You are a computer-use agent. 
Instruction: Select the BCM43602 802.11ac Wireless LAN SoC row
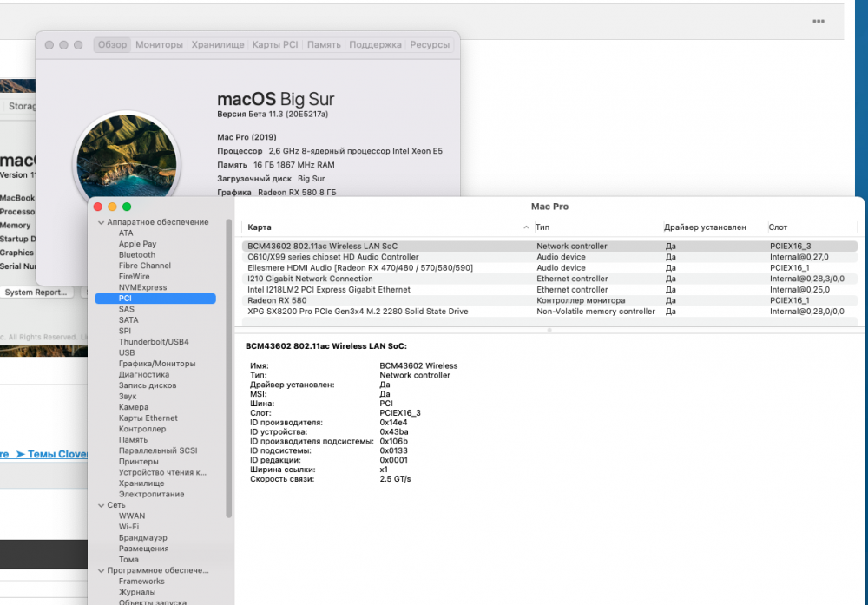click(549, 247)
